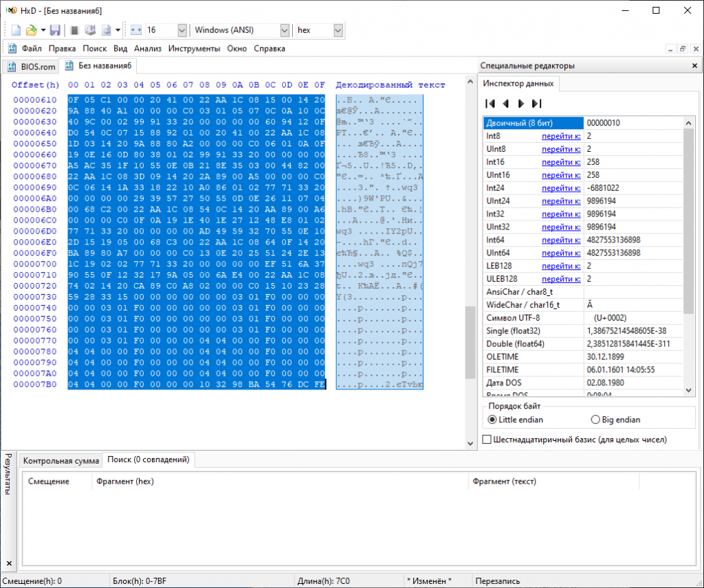Open the Вид menu

(x=120, y=49)
